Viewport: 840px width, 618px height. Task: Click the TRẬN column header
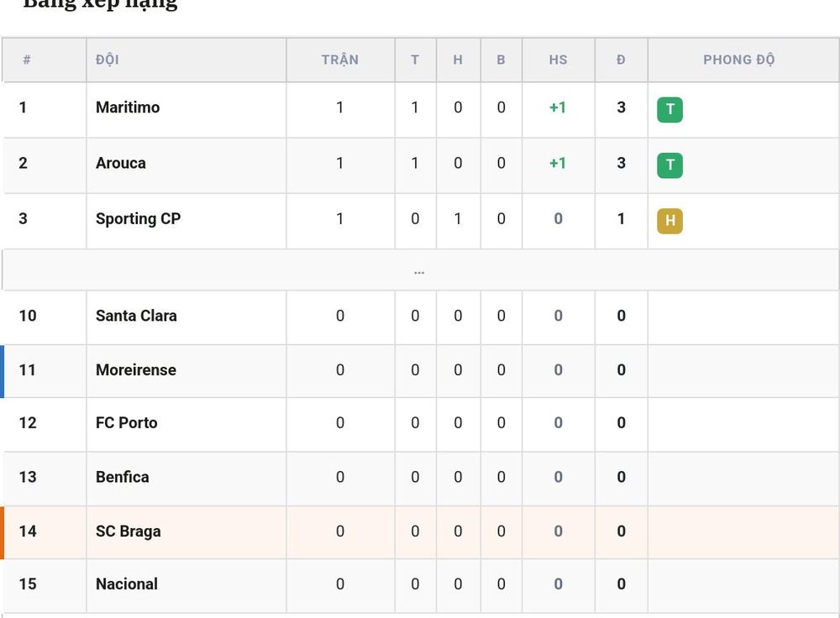(340, 60)
